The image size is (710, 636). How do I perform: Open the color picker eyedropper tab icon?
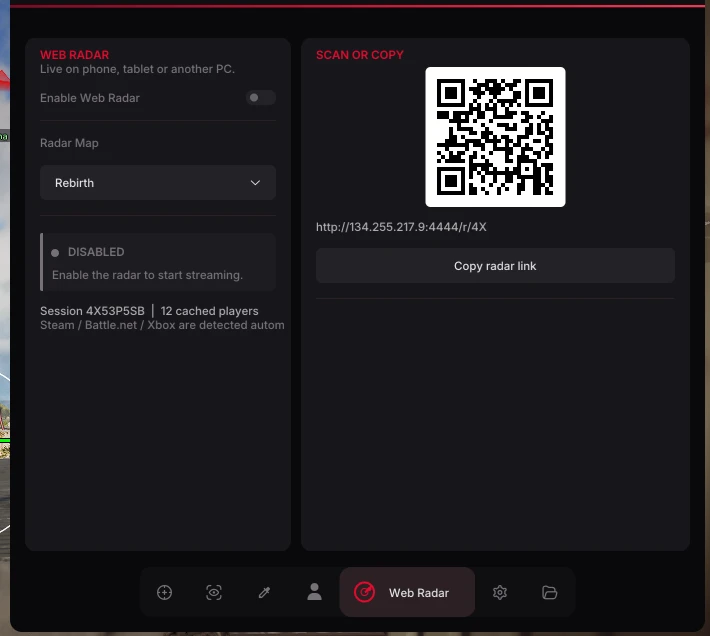click(x=264, y=592)
